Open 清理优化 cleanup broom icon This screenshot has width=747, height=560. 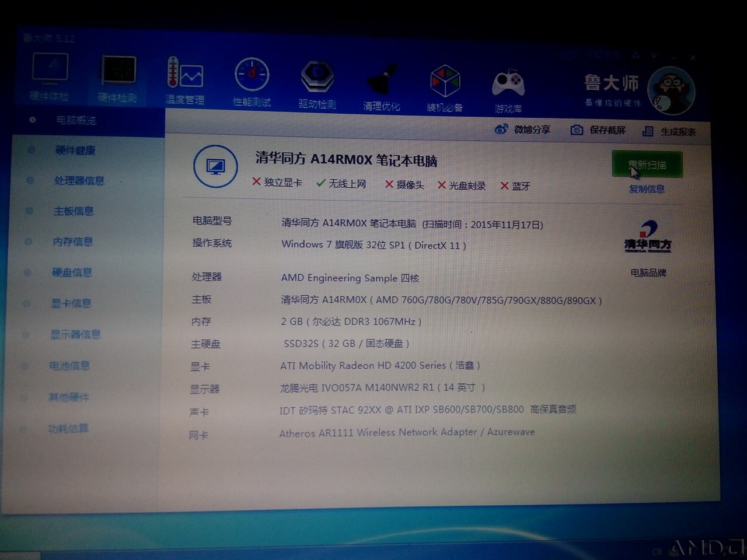pyautogui.click(x=382, y=79)
